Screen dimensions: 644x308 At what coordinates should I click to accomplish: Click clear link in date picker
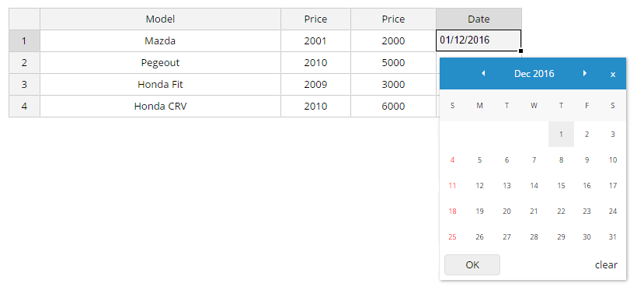606,264
